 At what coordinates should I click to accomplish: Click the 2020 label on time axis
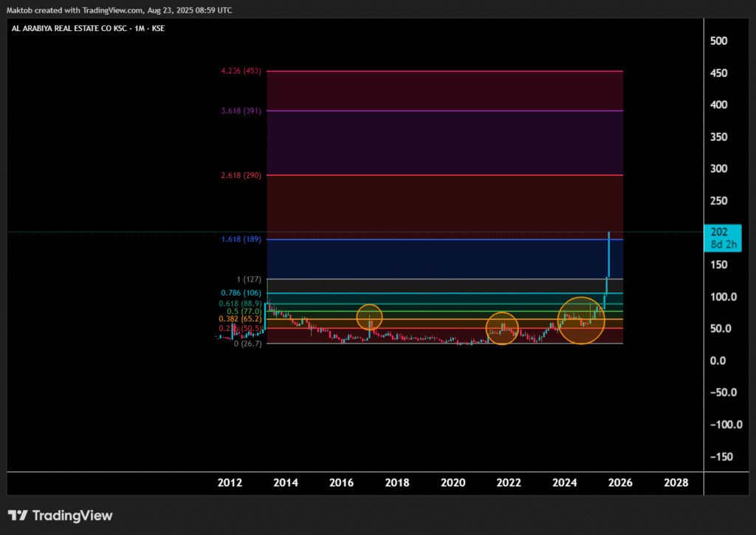click(453, 483)
